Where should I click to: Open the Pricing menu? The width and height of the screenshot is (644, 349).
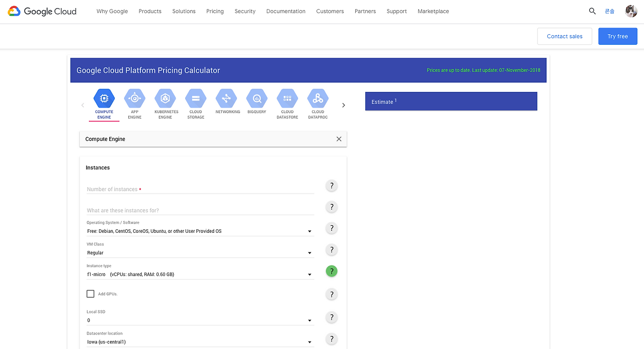click(215, 11)
